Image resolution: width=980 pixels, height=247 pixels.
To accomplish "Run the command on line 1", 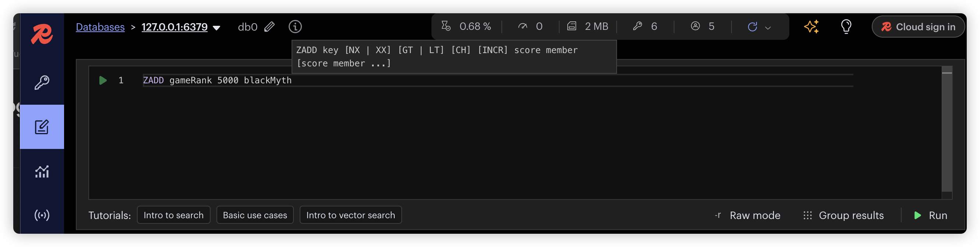I will pyautogui.click(x=103, y=80).
